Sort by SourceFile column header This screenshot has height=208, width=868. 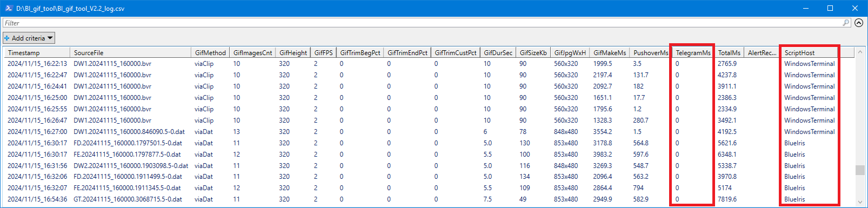click(x=130, y=52)
